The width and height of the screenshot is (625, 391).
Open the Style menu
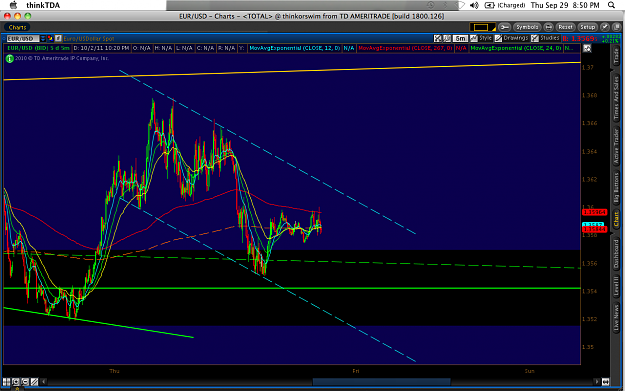coord(482,38)
